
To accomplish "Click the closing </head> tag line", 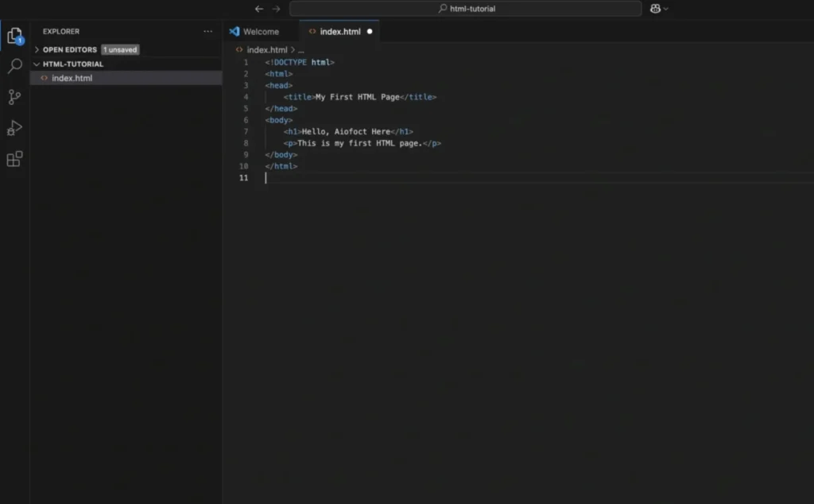I will click(x=281, y=108).
